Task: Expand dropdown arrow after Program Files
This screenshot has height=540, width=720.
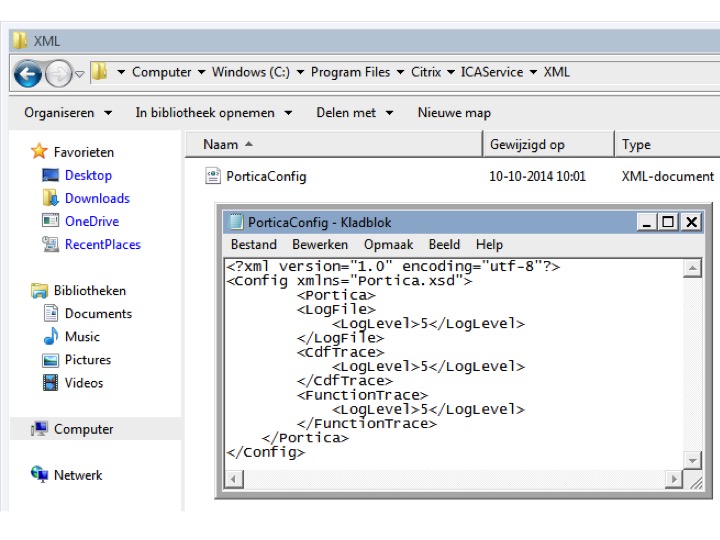Action: pos(400,72)
